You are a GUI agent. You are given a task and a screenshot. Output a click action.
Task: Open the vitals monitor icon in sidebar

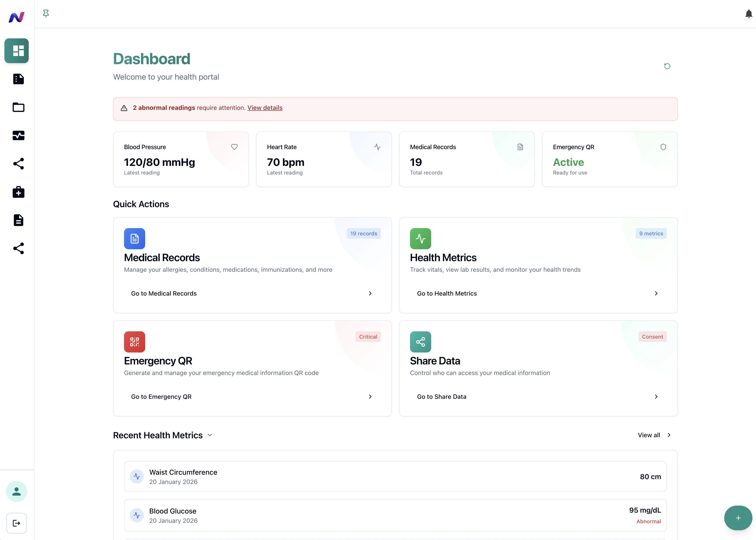[x=19, y=135]
